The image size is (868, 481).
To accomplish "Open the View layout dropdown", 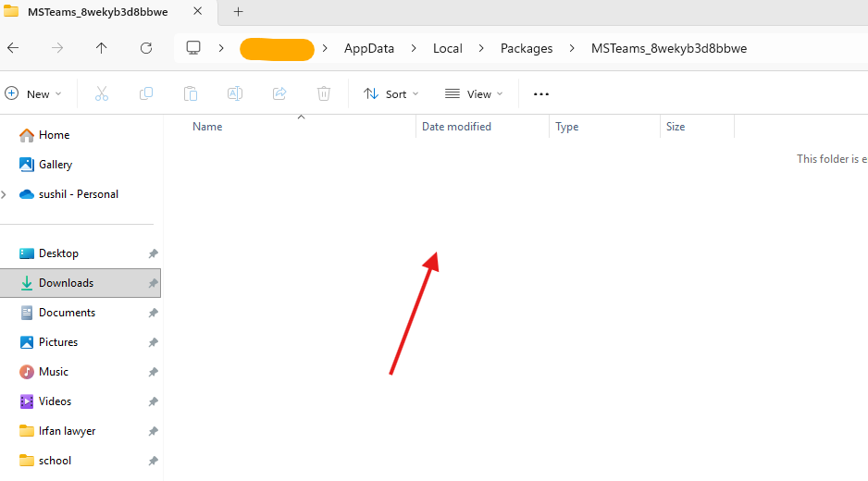I will [x=474, y=93].
